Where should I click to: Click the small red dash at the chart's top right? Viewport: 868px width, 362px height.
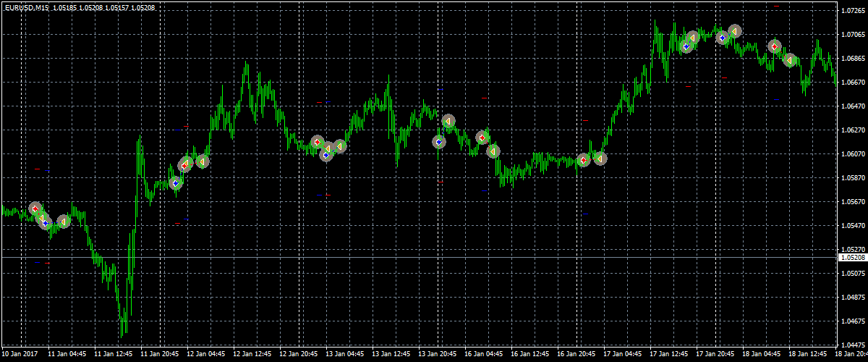[x=776, y=6]
